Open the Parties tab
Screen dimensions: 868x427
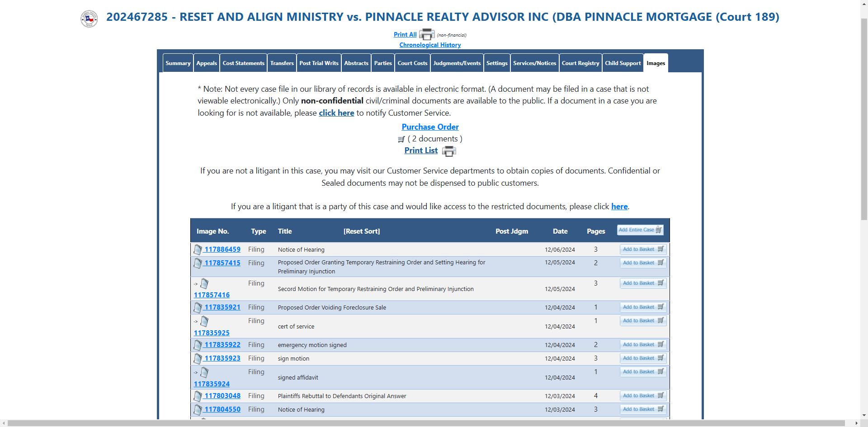point(383,63)
